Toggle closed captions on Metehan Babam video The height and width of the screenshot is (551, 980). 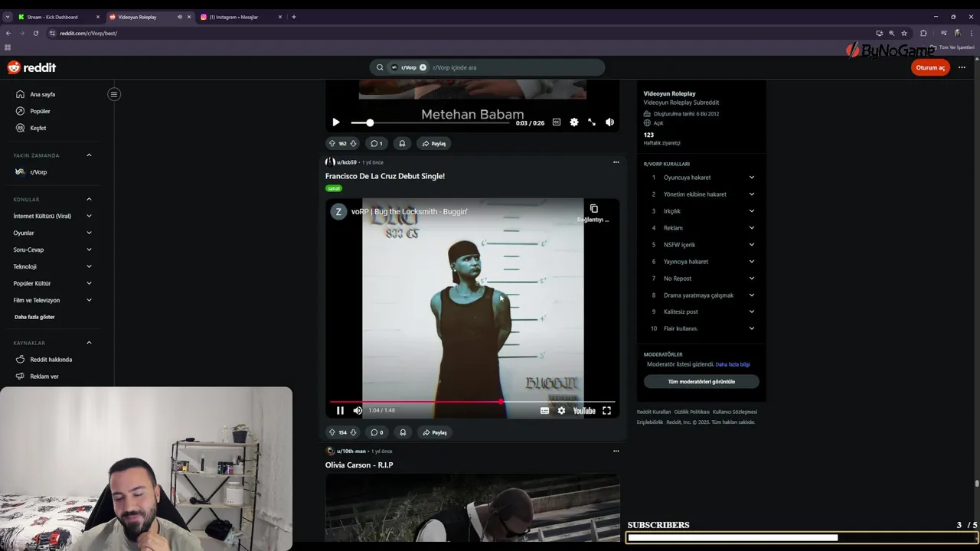click(x=557, y=122)
